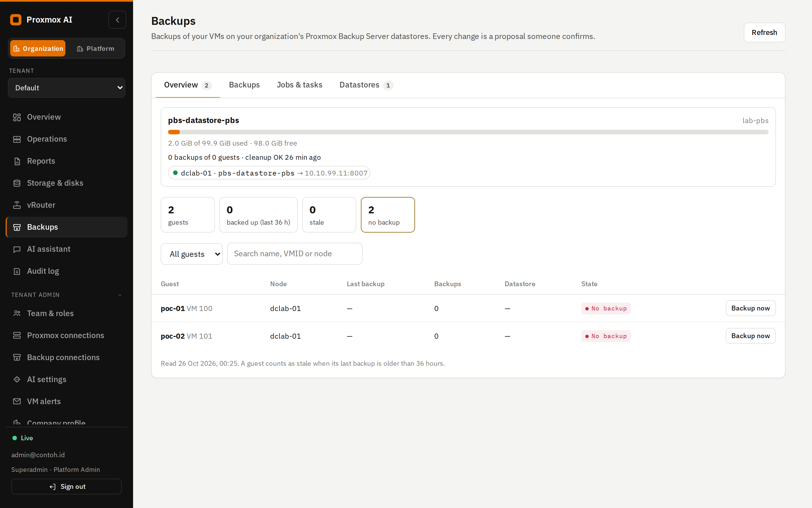Collapse the sidebar with the chevron button

tap(117, 20)
